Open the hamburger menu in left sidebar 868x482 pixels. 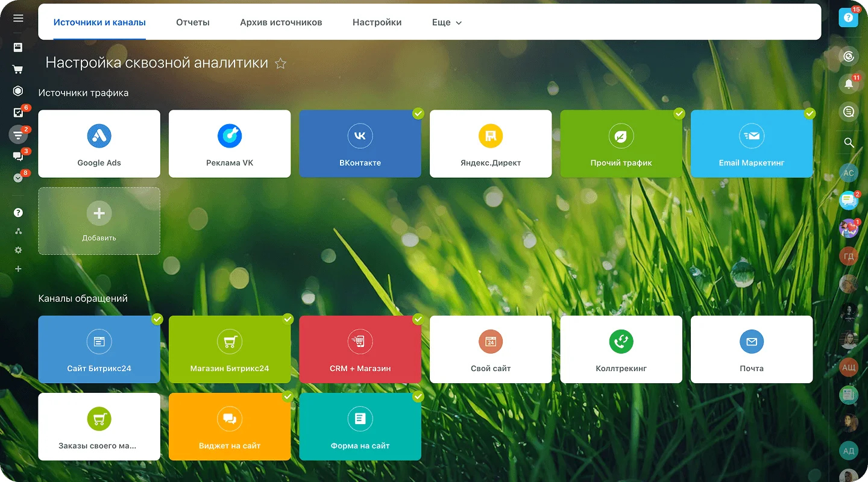click(18, 18)
